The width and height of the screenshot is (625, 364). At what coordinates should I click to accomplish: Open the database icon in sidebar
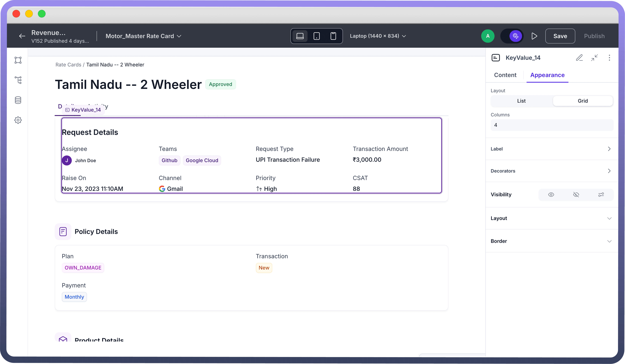point(18,100)
